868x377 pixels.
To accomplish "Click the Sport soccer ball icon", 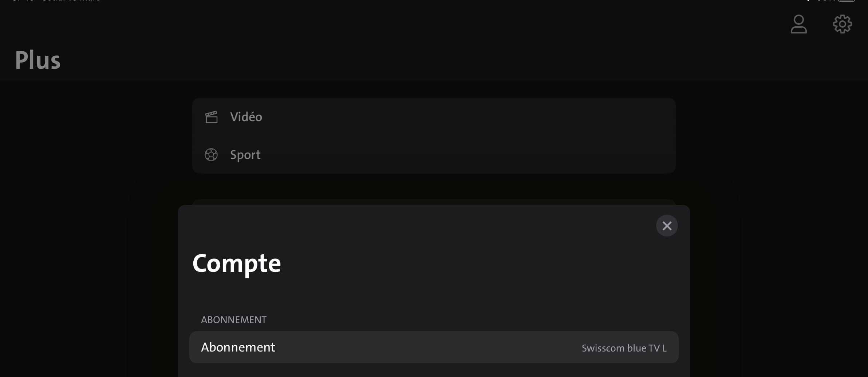I will [211, 155].
